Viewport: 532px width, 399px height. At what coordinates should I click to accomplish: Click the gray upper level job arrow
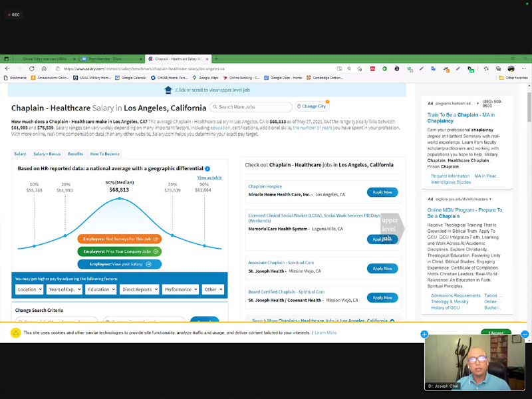(x=392, y=229)
